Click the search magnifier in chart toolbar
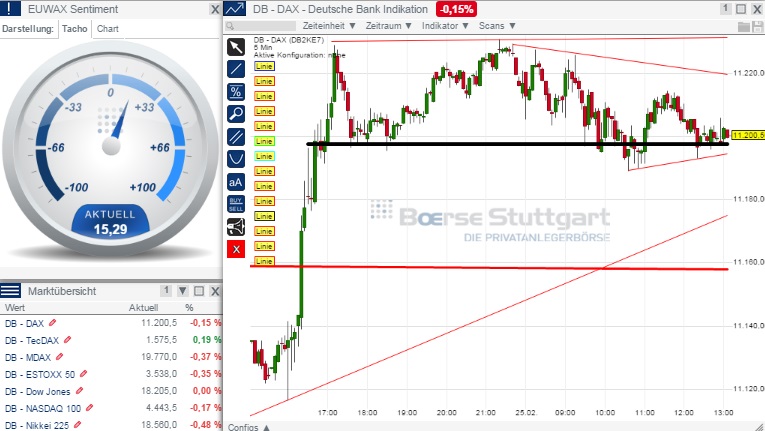765x431 pixels. point(230,26)
